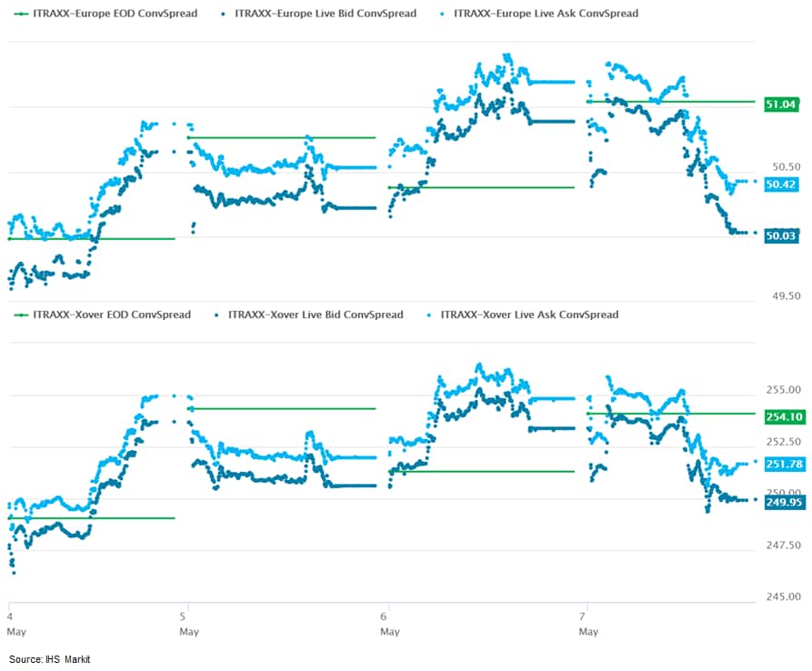
Task: Jump to the 6 May date marker
Action: tap(389, 611)
